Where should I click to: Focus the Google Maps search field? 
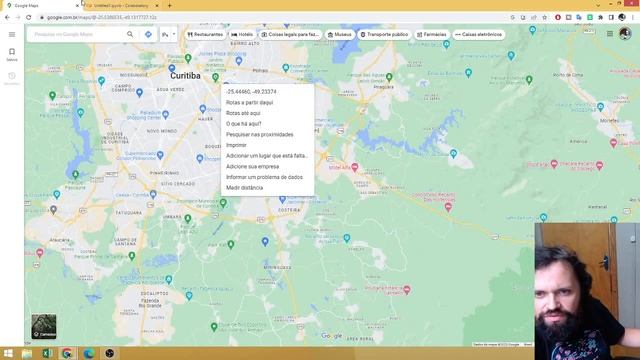(78, 34)
